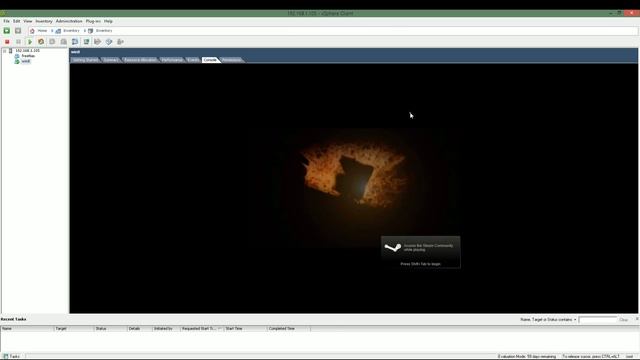This screenshot has width=640, height=360.
Task: Select host 192.168.1.105 in tree
Action: click(27, 51)
